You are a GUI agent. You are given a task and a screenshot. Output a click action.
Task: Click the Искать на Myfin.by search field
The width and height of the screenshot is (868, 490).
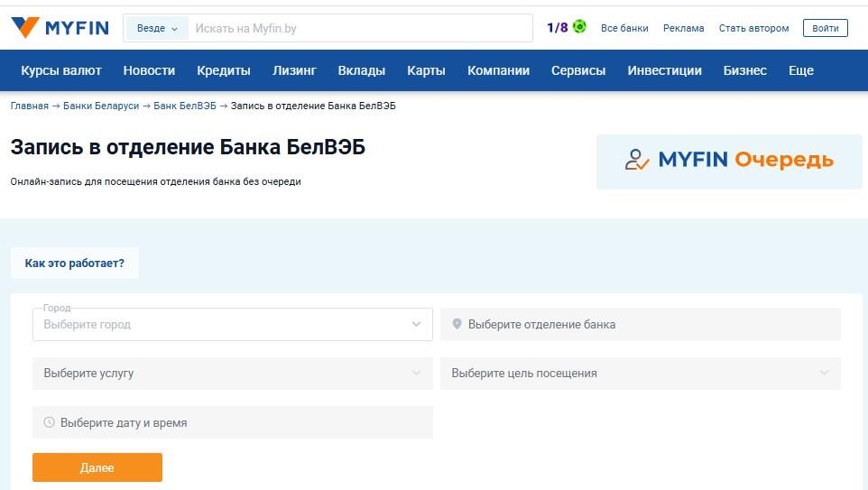tap(361, 28)
